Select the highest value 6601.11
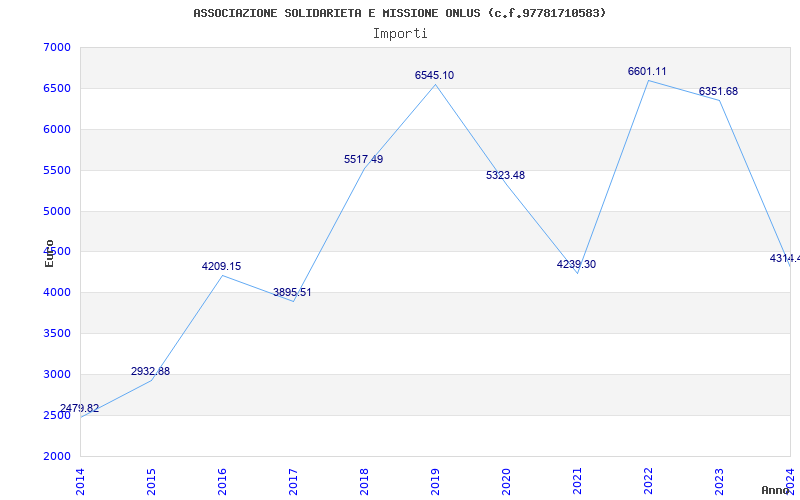 click(647, 71)
